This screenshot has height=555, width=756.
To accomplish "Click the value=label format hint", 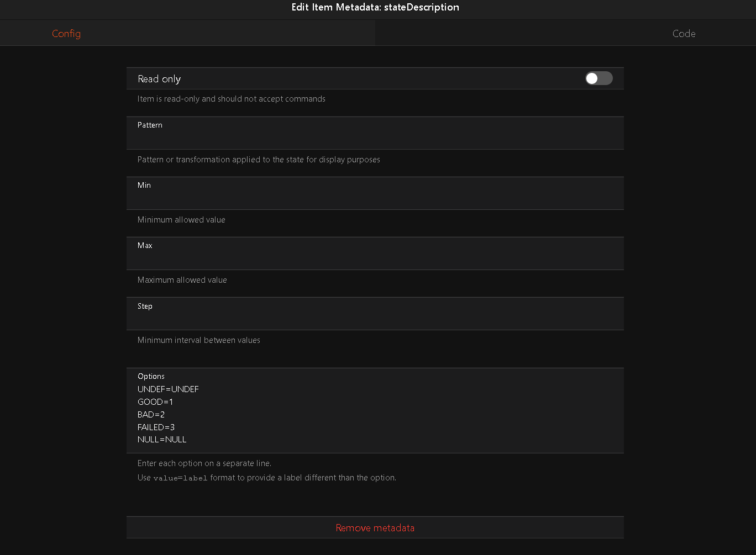I will point(180,478).
